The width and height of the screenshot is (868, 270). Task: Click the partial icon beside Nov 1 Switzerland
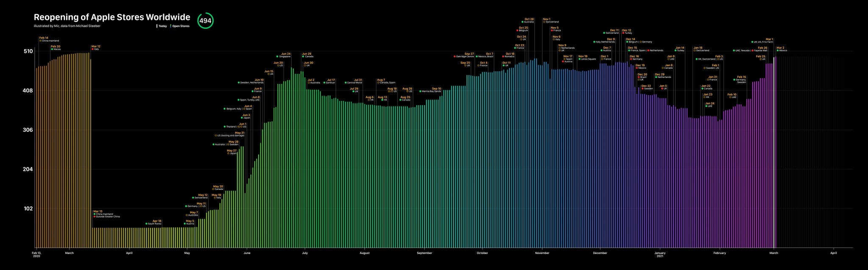tap(544, 22)
